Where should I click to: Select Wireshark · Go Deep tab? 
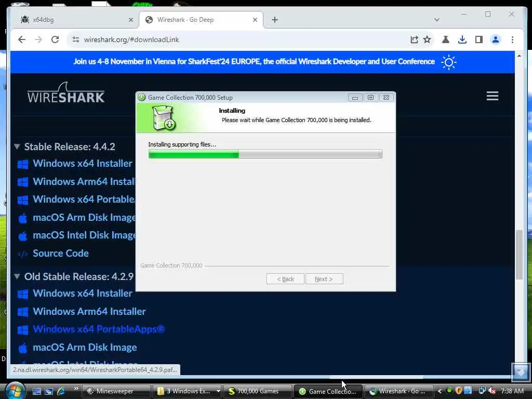pos(202,20)
